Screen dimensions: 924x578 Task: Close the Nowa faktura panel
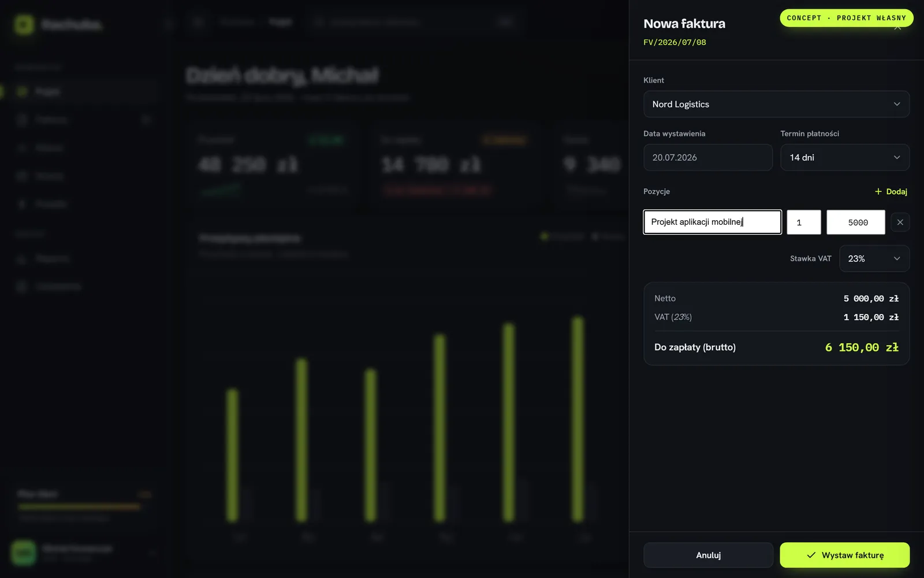click(x=897, y=28)
